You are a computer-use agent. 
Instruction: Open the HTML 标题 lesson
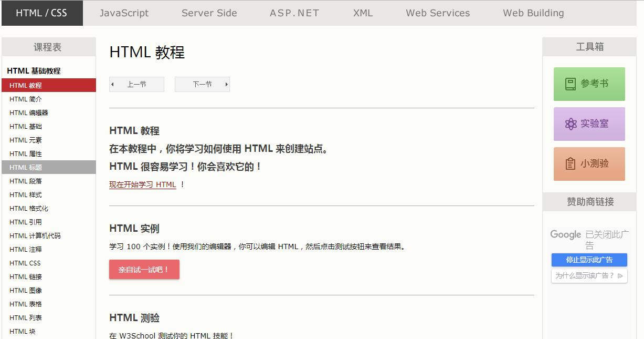(25, 167)
